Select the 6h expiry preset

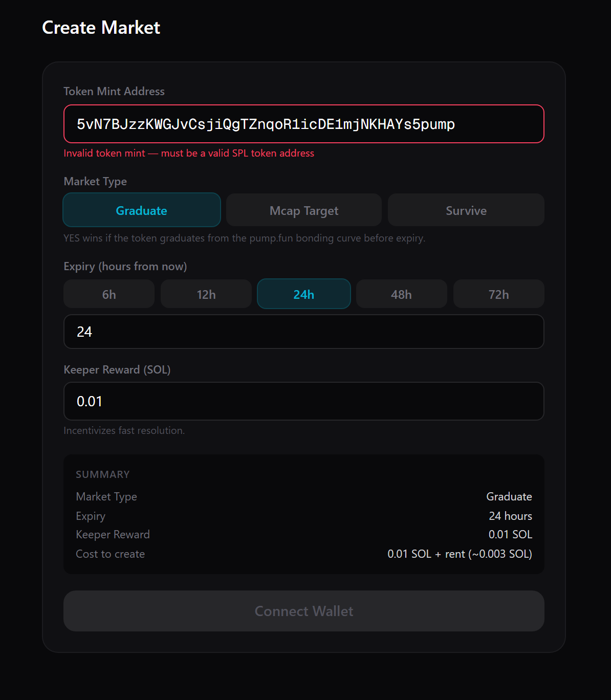pyautogui.click(x=108, y=294)
